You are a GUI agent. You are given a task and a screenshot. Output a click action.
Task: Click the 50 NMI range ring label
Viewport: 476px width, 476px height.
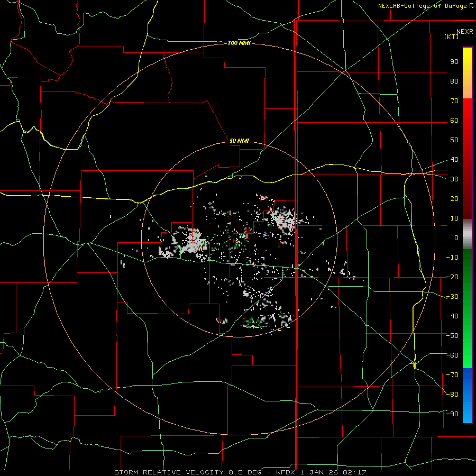(239, 141)
